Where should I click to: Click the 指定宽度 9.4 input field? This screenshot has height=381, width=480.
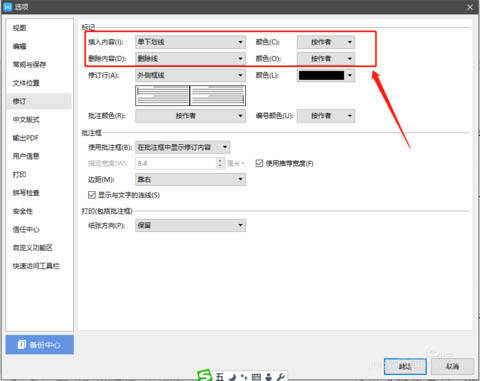(176, 163)
